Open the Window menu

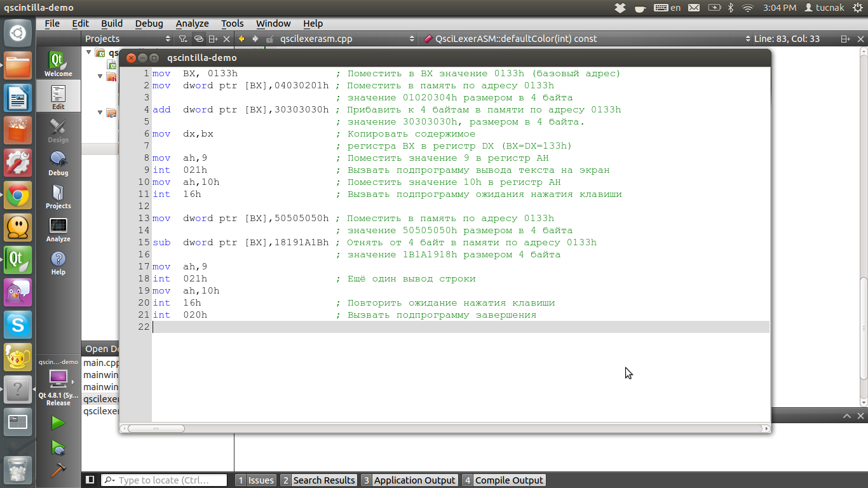tap(273, 24)
